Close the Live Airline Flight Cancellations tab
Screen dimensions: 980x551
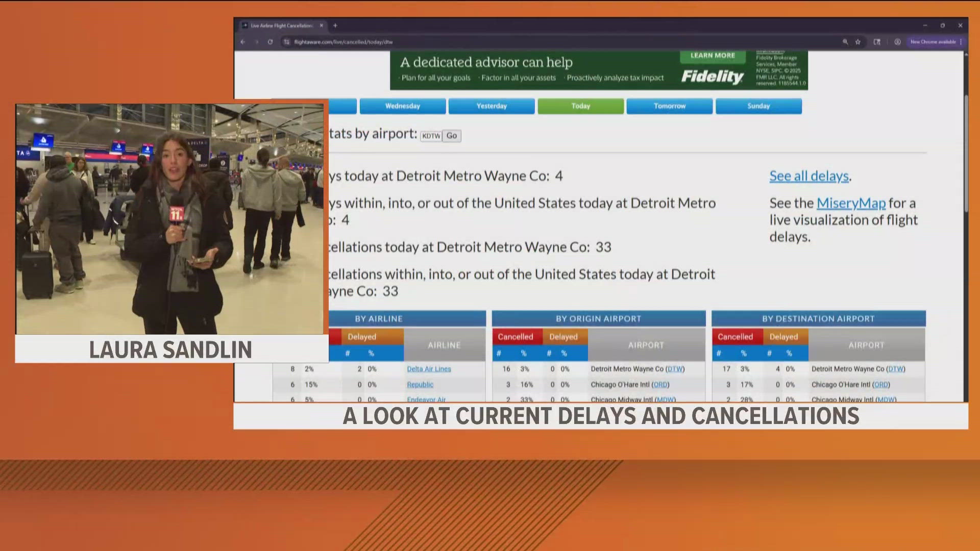(322, 26)
